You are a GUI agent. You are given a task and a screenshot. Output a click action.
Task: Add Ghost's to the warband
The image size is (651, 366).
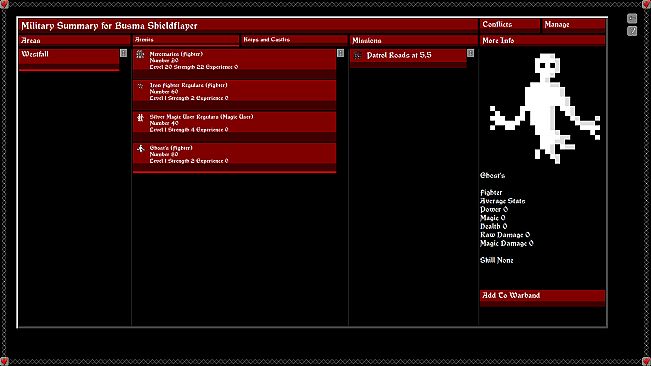(543, 297)
